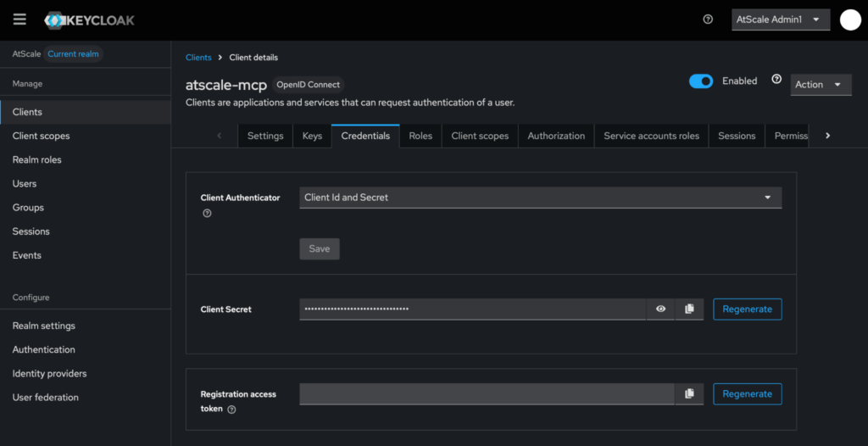Go to Realm roles in sidebar
868x446 pixels.
86,159
